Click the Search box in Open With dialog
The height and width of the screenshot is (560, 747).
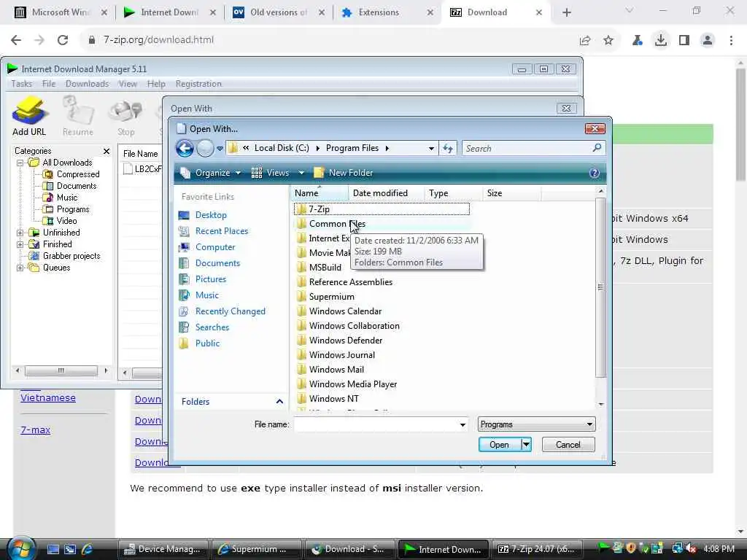click(527, 149)
